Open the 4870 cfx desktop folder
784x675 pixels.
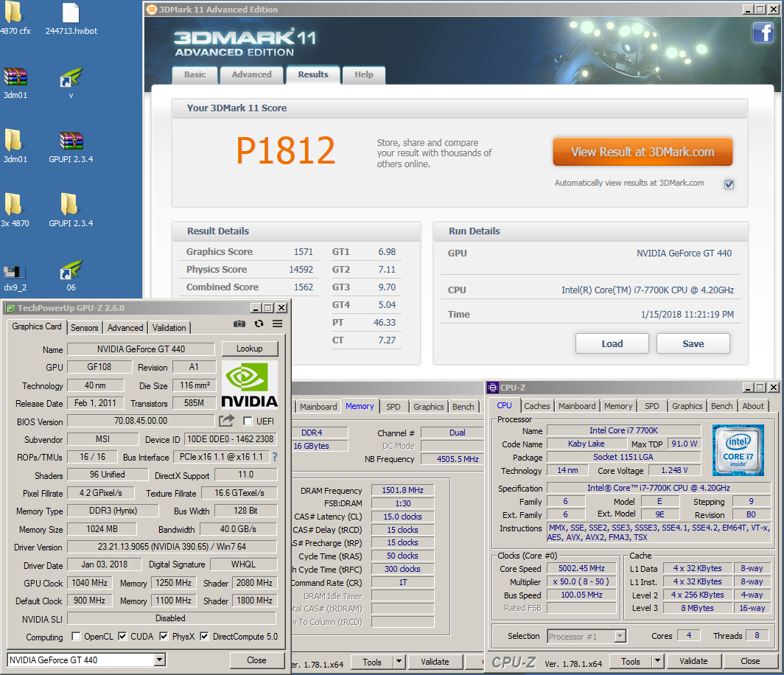13,18
